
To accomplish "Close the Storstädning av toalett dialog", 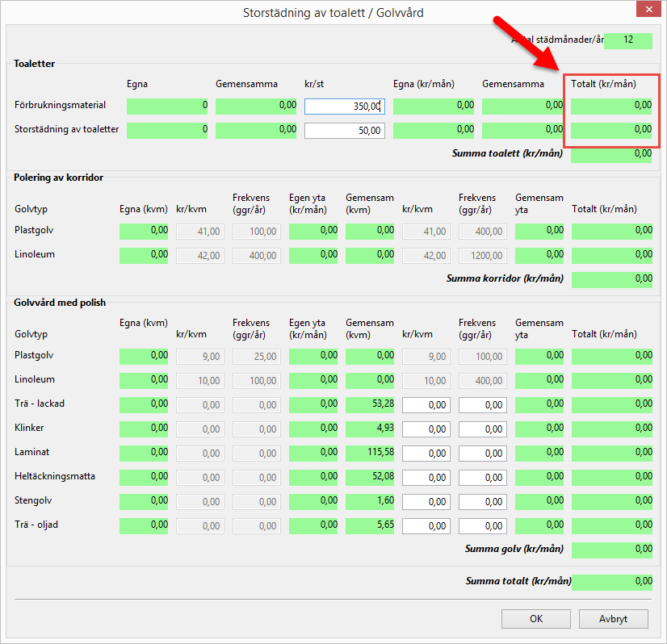I will pos(645,11).
